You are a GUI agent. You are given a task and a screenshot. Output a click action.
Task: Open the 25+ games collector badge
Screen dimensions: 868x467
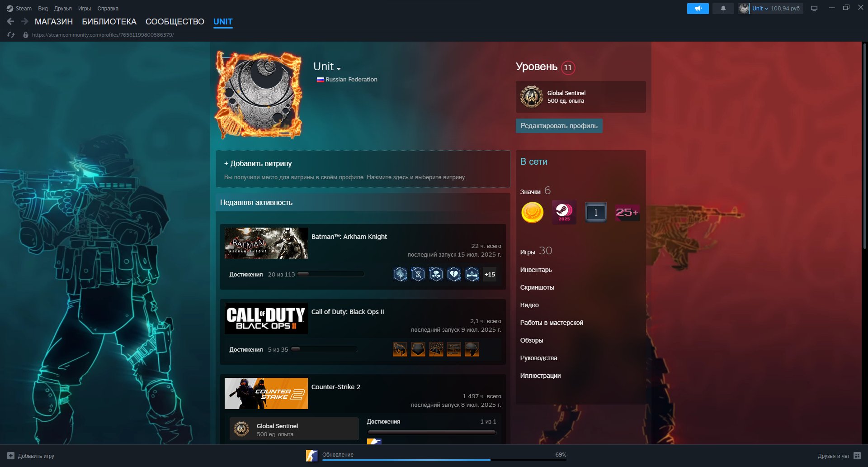pos(627,212)
